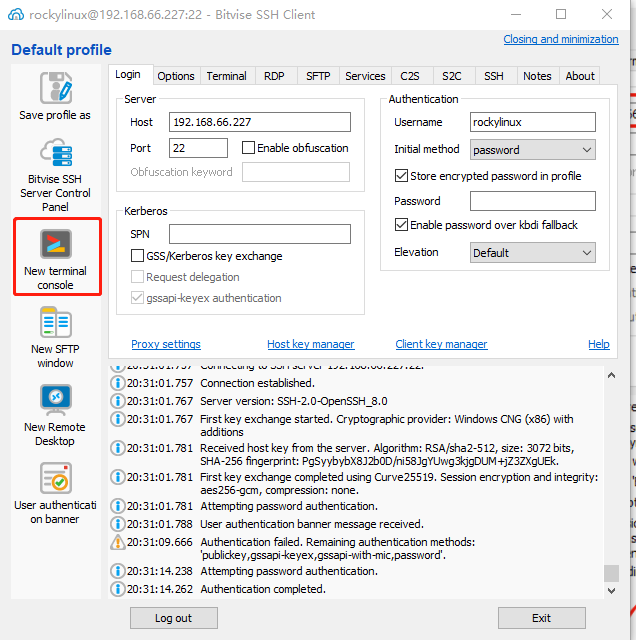Click the Bitvise cloud icon in title bar

pyautogui.click(x=16, y=15)
